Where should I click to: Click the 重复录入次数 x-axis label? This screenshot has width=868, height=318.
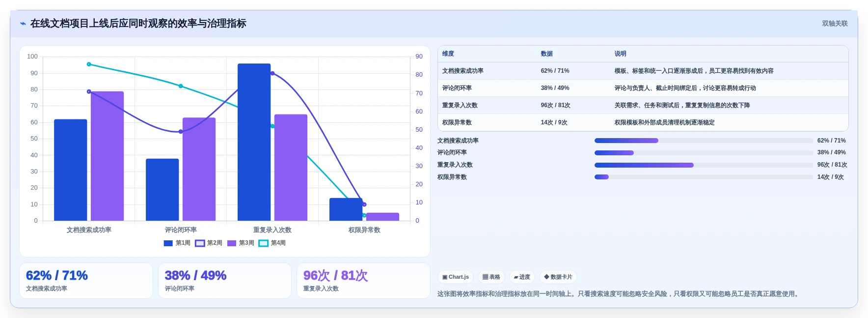tap(272, 230)
